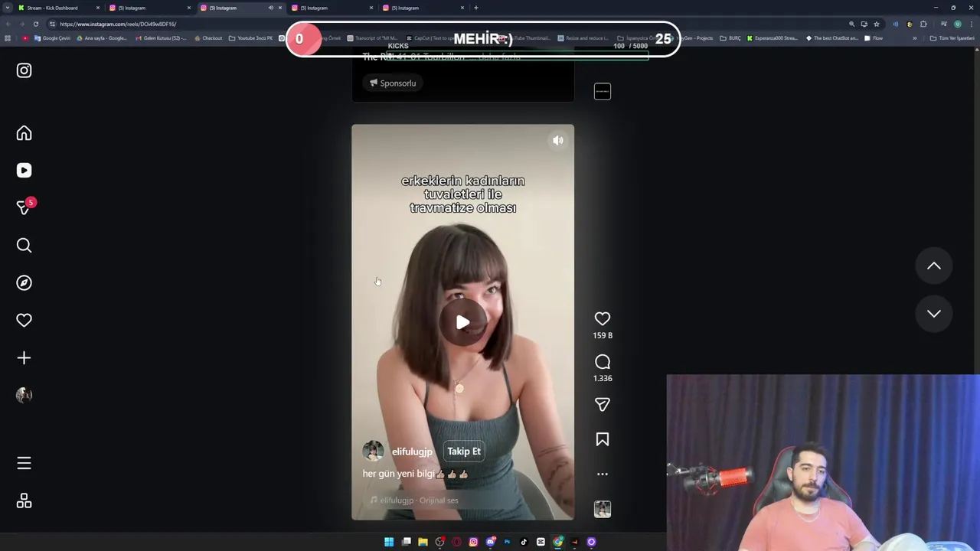Open the tab search dropdown
980x551 pixels.
7,8
